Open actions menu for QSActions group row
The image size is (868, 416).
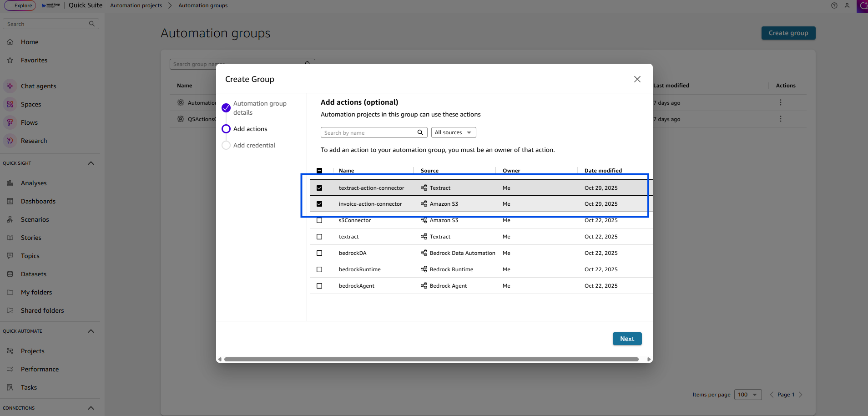click(781, 119)
